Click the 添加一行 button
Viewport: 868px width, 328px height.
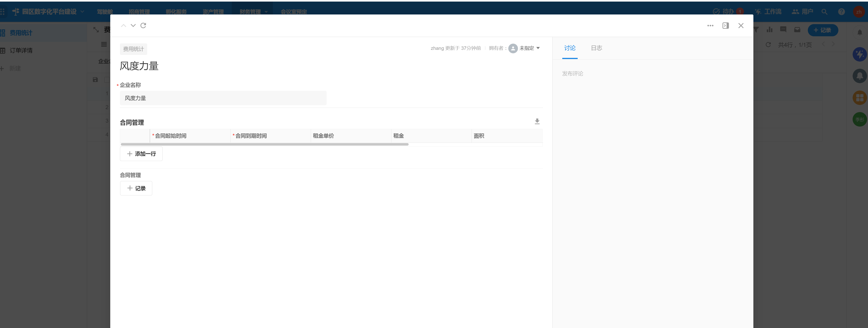pos(141,154)
